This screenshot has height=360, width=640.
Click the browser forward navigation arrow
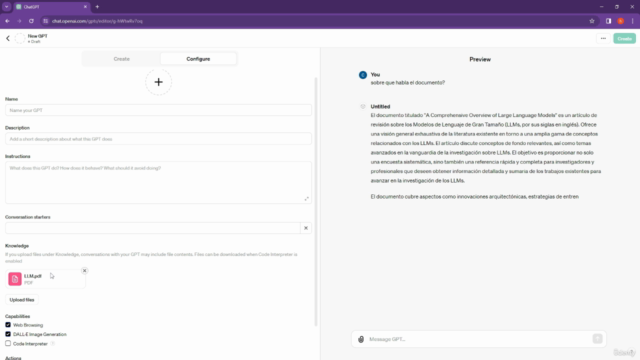tap(19, 21)
